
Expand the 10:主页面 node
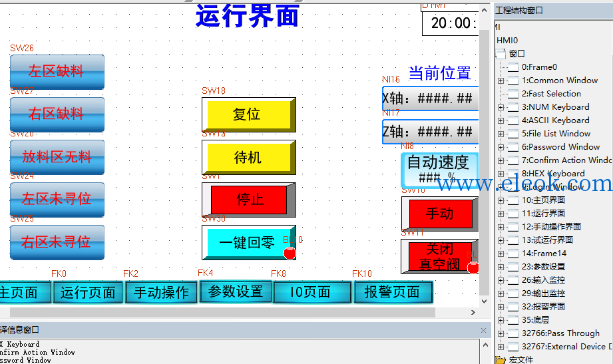(x=501, y=200)
